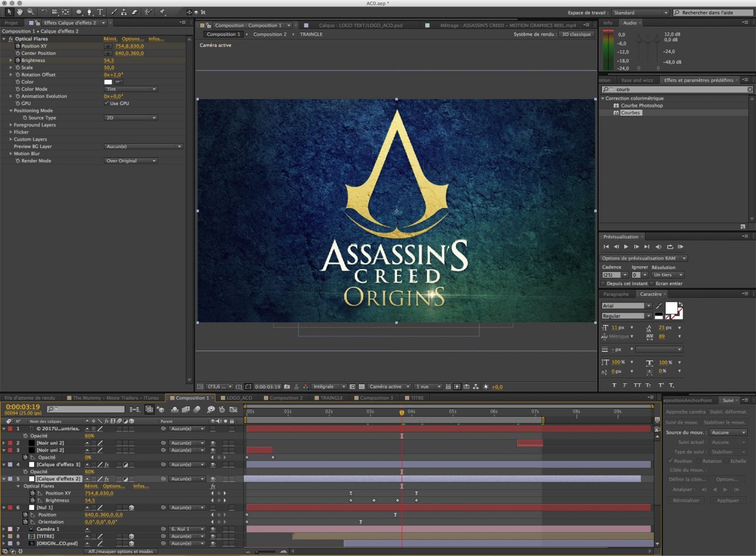Hide the Caméra 1 layer
Viewport: 756px width, 556px height.
213,529
